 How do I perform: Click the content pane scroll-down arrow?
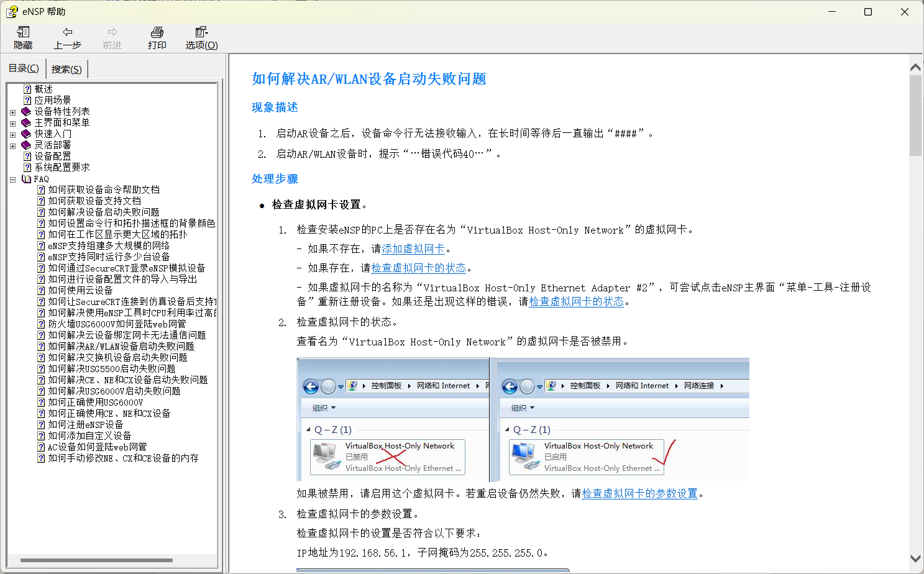click(x=915, y=558)
